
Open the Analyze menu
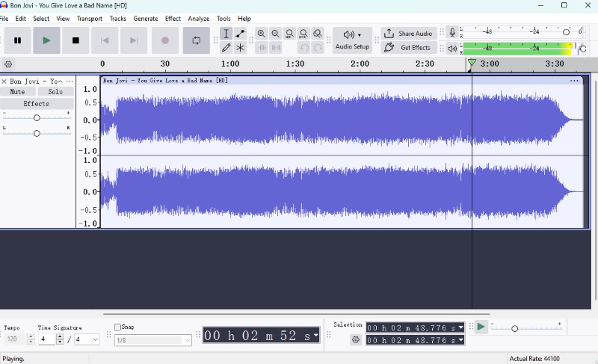pos(198,18)
